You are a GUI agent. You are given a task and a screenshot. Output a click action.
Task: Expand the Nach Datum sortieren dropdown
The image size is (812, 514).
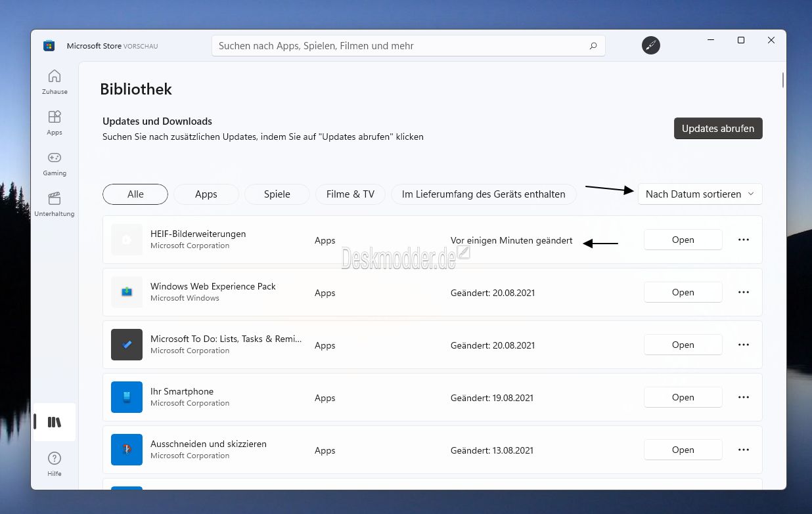(x=700, y=194)
